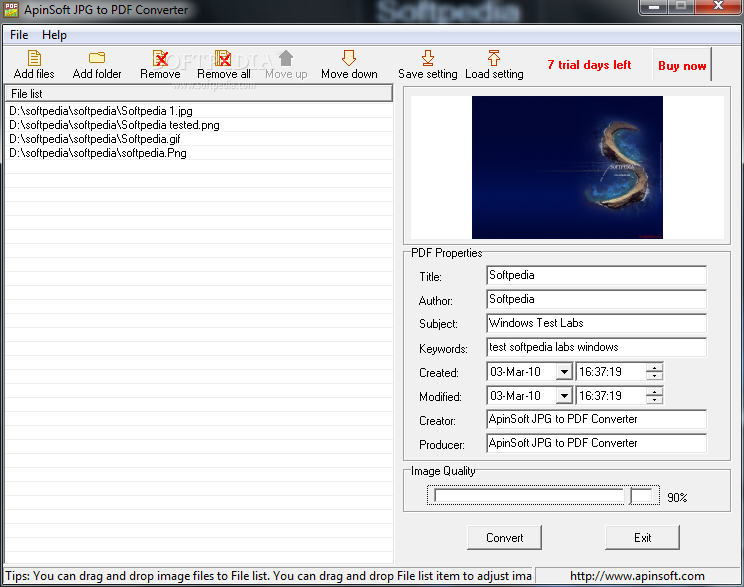Decrease the Created time with down spinner
Screen dimensions: 744x587
tap(654, 376)
